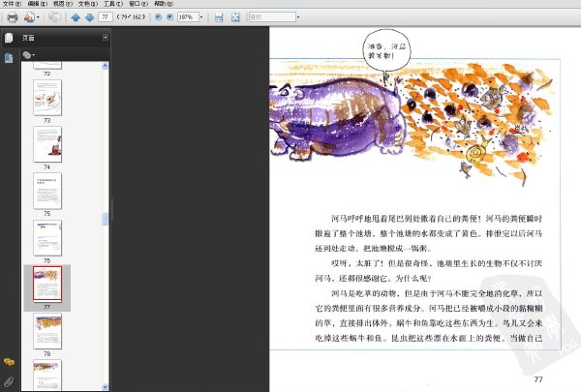The image size is (581, 392).
Task: Open the 文档 (Document) menu
Action: (x=88, y=4)
